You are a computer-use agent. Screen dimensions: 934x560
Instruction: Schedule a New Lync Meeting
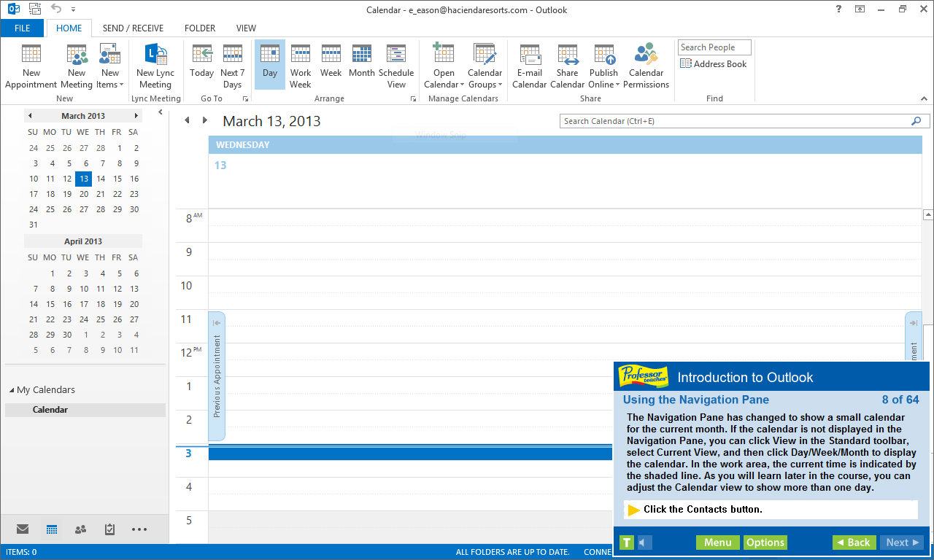pos(155,65)
